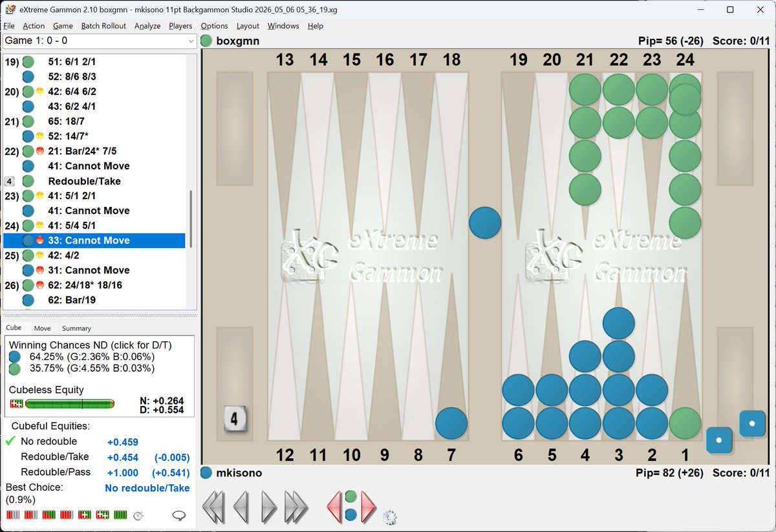
Task: Select the row 62: 24/18* 18/16
Action: (x=94, y=285)
